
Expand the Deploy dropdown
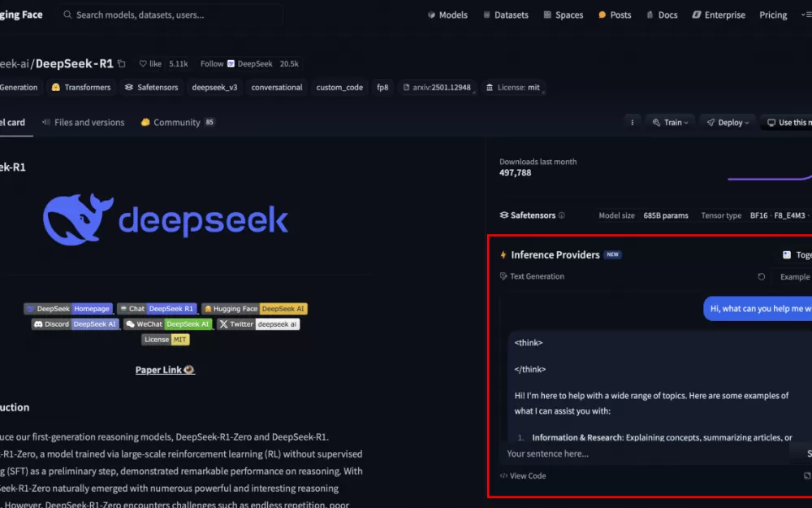click(728, 123)
